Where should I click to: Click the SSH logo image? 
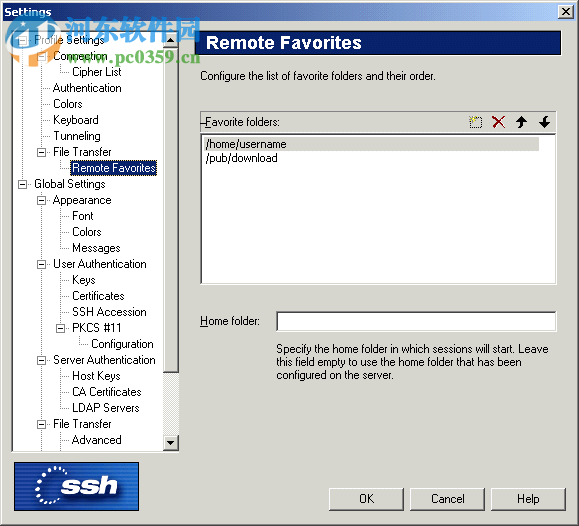tap(76, 486)
